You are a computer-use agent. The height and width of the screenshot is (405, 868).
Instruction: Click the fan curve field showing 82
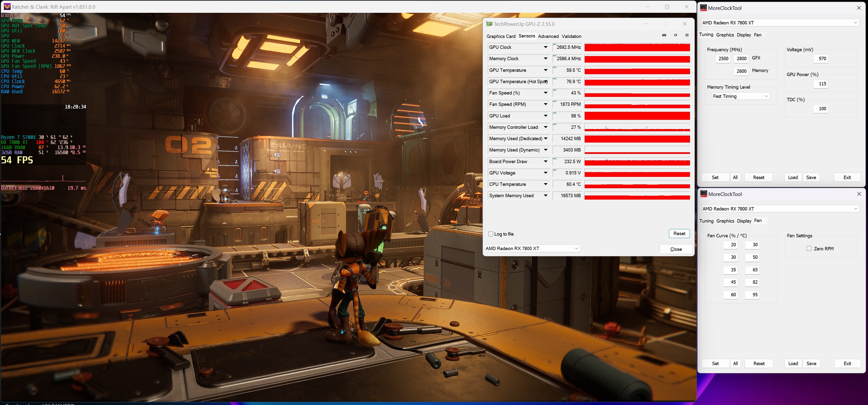[752, 282]
